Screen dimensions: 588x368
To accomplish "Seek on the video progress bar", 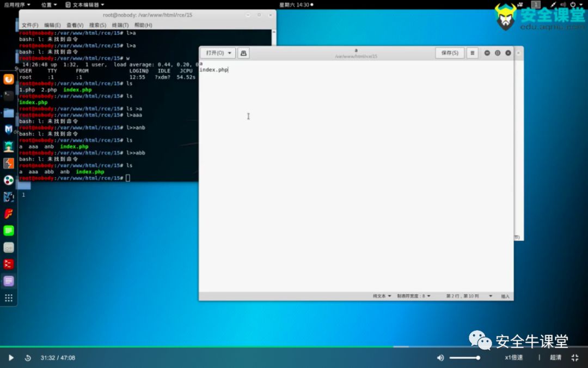I will [294, 347].
